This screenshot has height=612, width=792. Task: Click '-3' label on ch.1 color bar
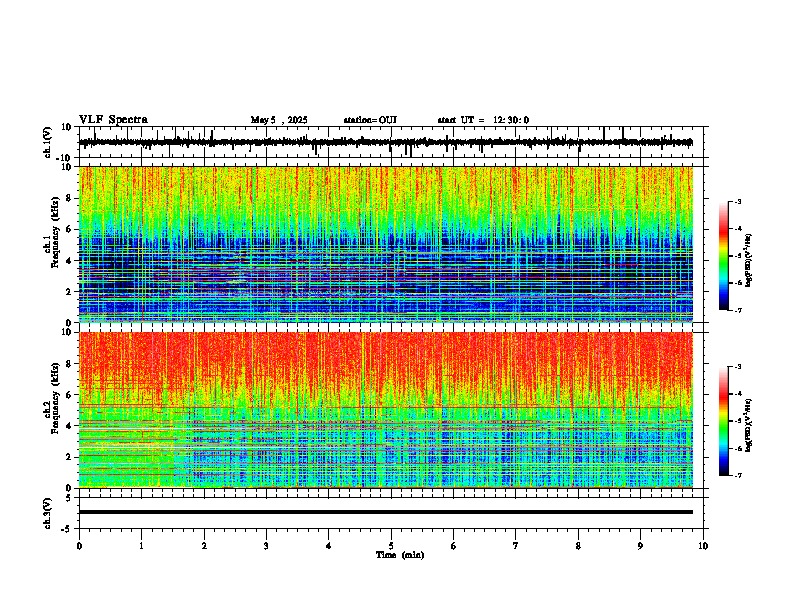pyautogui.click(x=738, y=201)
